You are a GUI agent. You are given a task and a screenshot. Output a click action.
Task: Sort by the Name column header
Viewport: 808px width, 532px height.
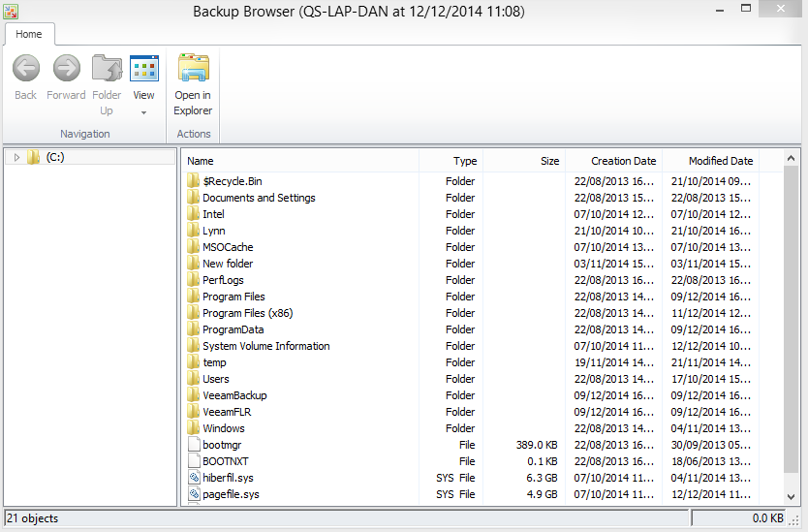click(301, 161)
